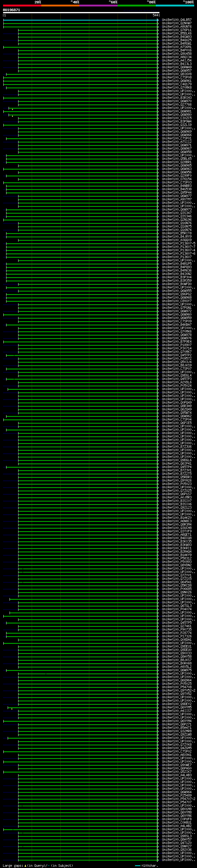Click the UniRef100_A8Q134 label
Image resolution: width=197 pixels, height=868 pixels.
click(177, 57)
